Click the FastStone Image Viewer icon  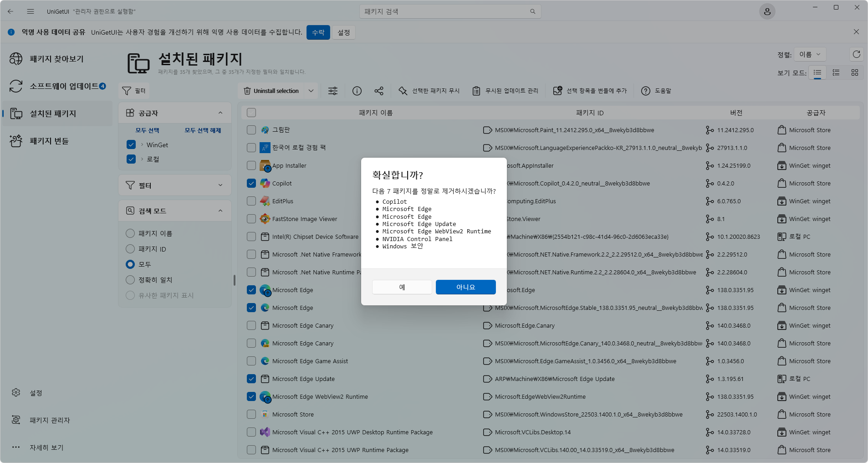click(x=265, y=219)
